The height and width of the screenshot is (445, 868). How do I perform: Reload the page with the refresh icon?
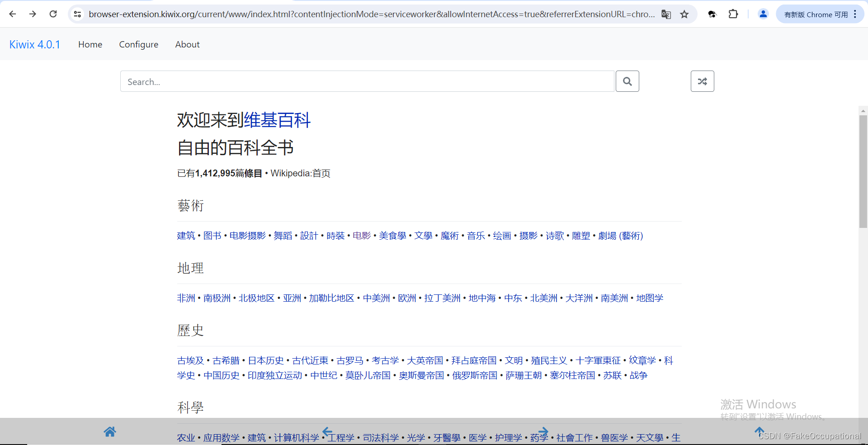point(53,14)
